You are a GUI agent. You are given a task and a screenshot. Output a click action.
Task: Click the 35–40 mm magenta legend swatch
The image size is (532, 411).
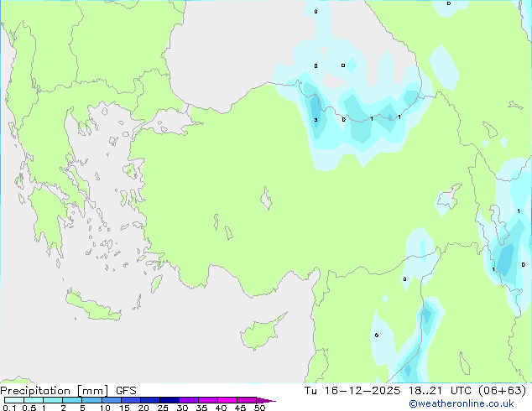(208, 400)
